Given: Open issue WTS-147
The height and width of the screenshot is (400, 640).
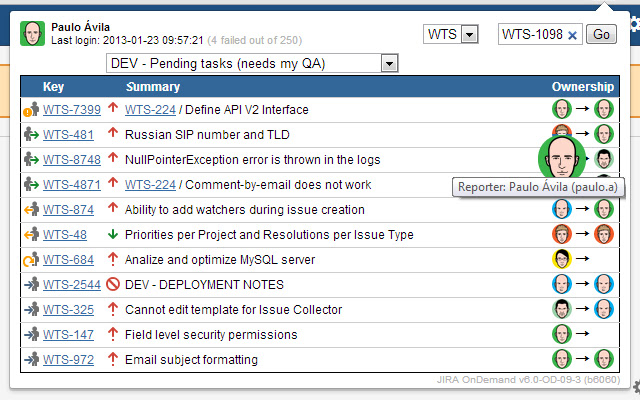Looking at the screenshot, I should point(68,335).
